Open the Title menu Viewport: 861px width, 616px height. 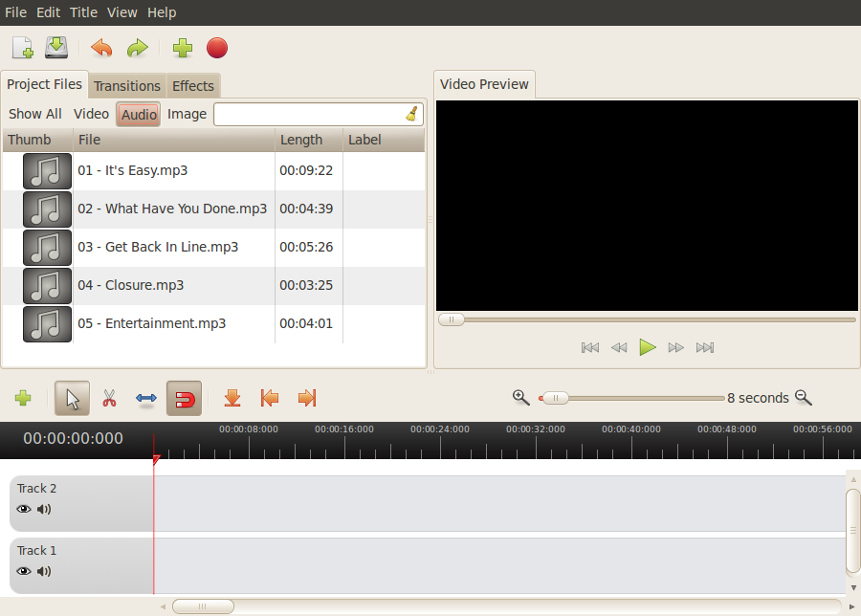coord(83,12)
